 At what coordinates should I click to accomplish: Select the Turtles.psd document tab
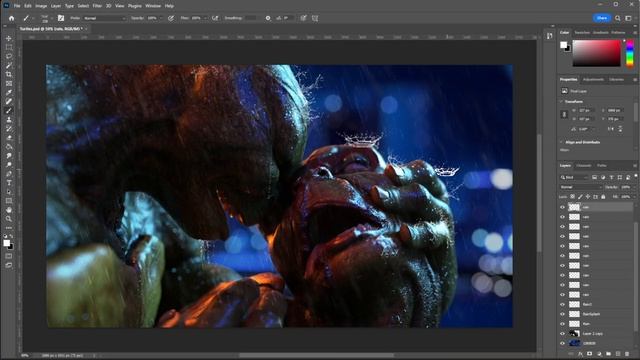click(x=51, y=29)
